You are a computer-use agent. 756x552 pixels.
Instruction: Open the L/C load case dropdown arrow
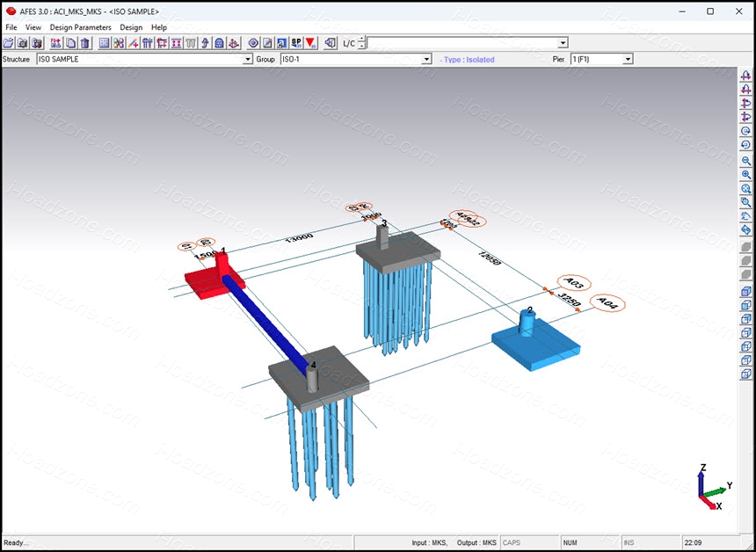[x=563, y=43]
